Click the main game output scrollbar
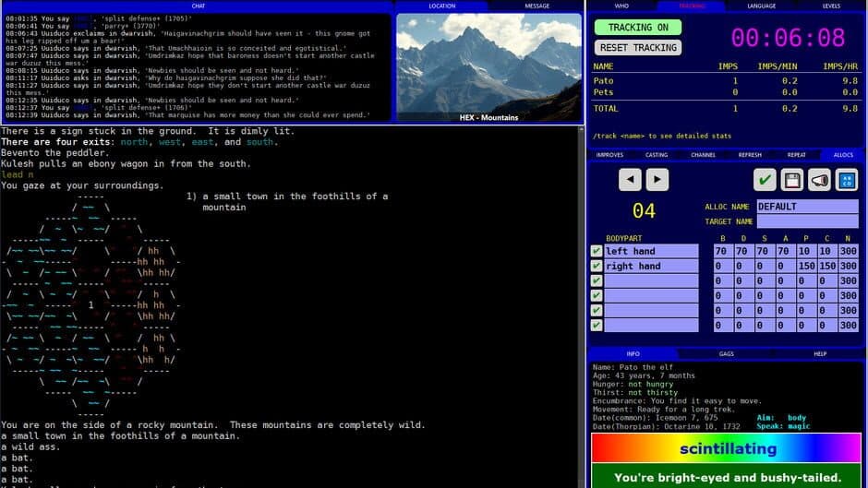 581,307
